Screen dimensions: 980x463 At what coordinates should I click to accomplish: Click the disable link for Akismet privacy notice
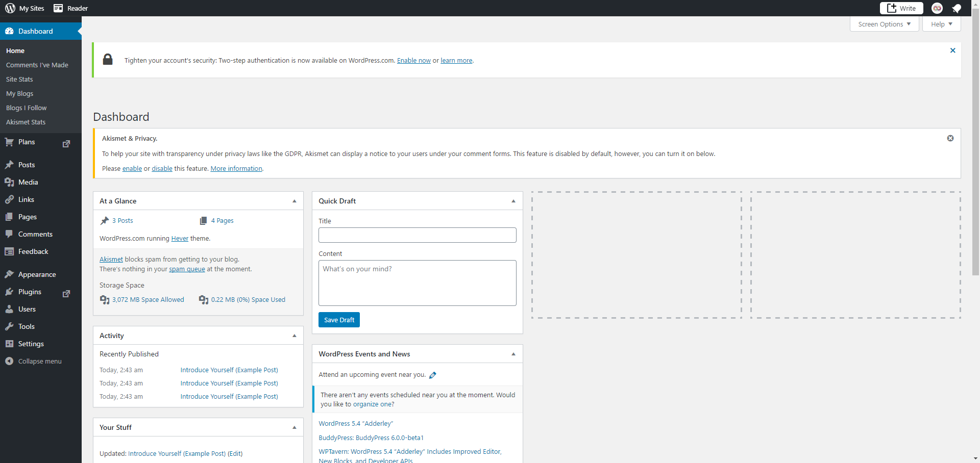click(x=162, y=168)
